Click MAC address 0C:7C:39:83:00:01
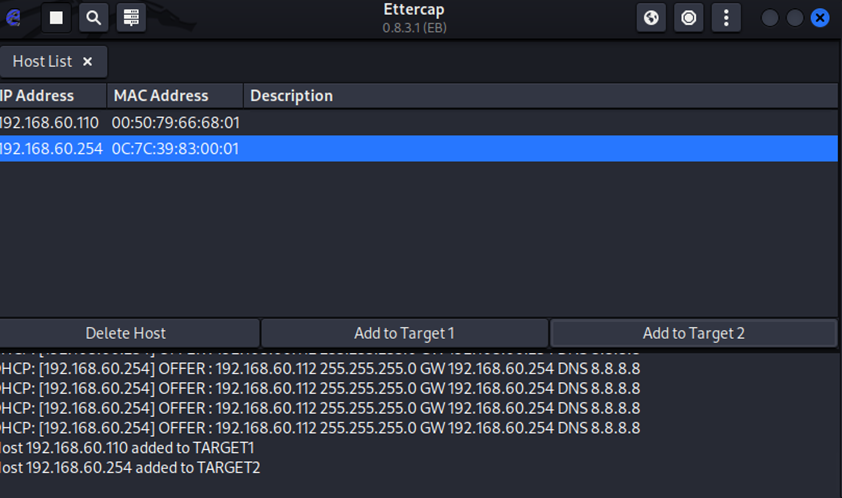Screen dimensions: 842x498 point(175,148)
